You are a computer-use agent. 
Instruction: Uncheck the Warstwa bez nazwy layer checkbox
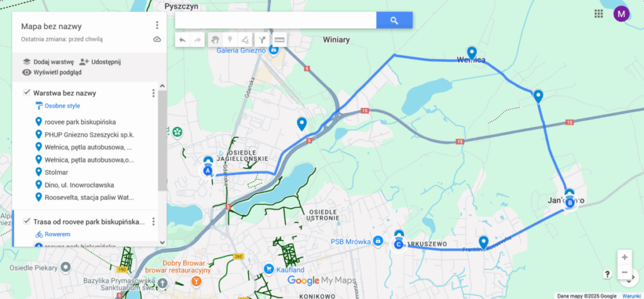(x=26, y=93)
